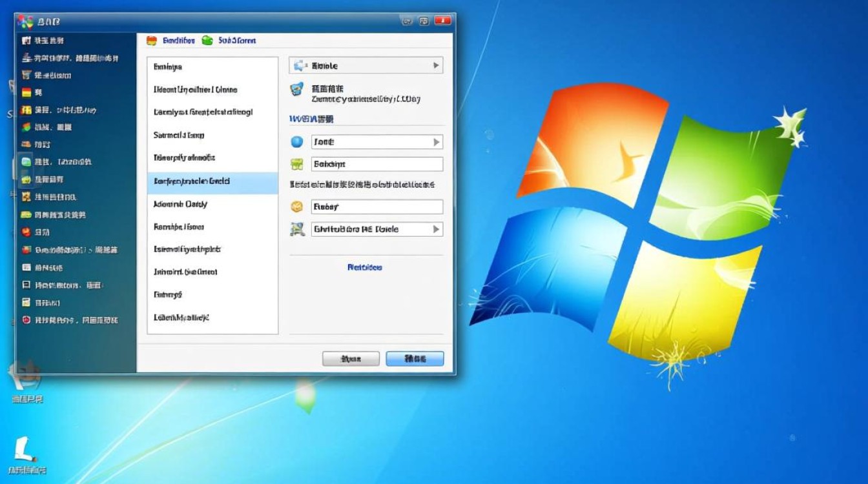Click the yellow smiley icon beside text field
The image size is (868, 484).
297,207
